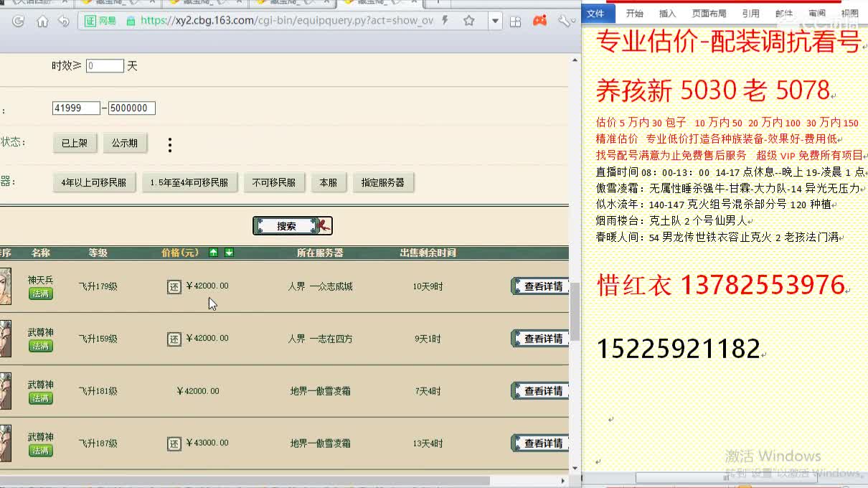Viewport: 868px width, 488px height.
Task: Open the address bar dropdown arrow
Action: [x=495, y=21]
